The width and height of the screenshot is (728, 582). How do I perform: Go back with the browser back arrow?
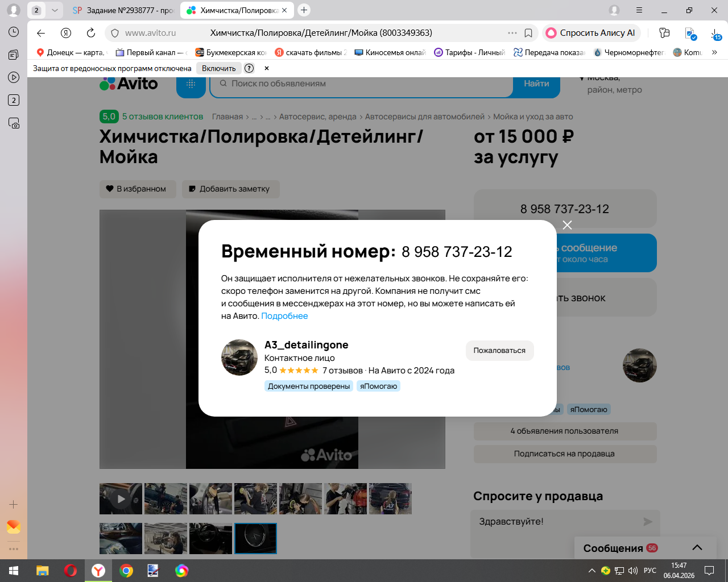(41, 33)
